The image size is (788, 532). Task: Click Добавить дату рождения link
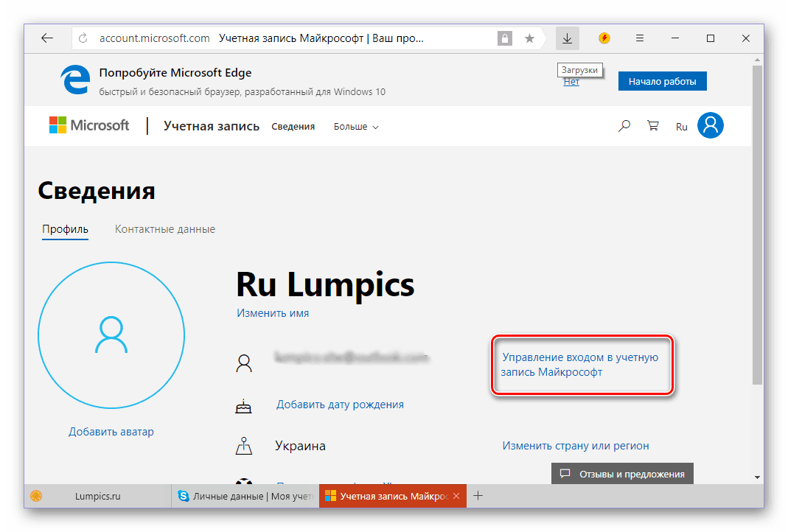tap(340, 405)
